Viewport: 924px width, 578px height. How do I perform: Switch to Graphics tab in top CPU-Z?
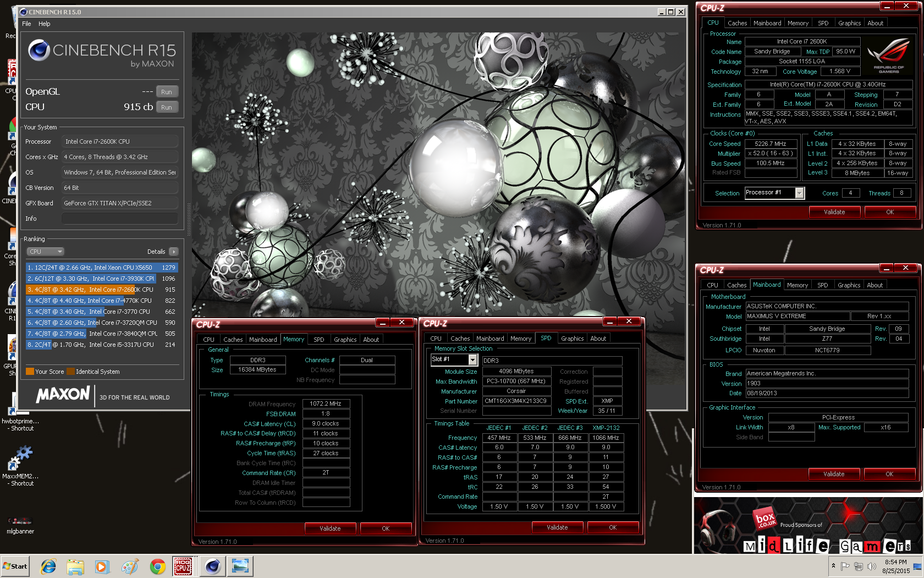849,23
